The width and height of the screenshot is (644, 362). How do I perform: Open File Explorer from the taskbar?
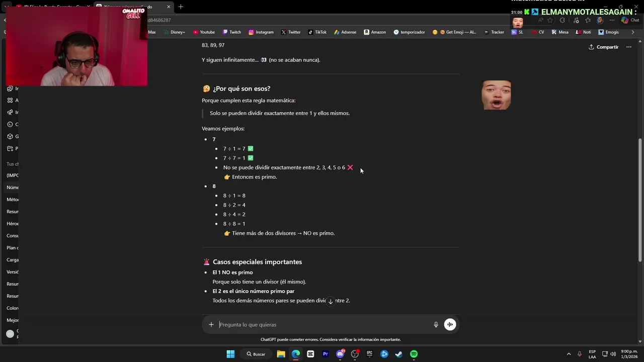pyautogui.click(x=281, y=354)
